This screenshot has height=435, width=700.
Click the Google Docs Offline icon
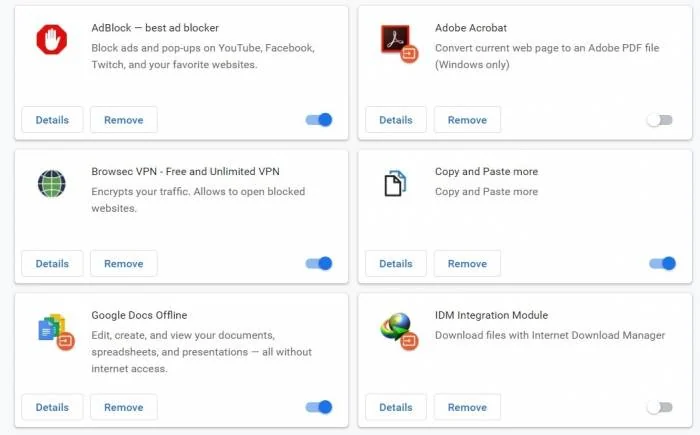coord(56,331)
